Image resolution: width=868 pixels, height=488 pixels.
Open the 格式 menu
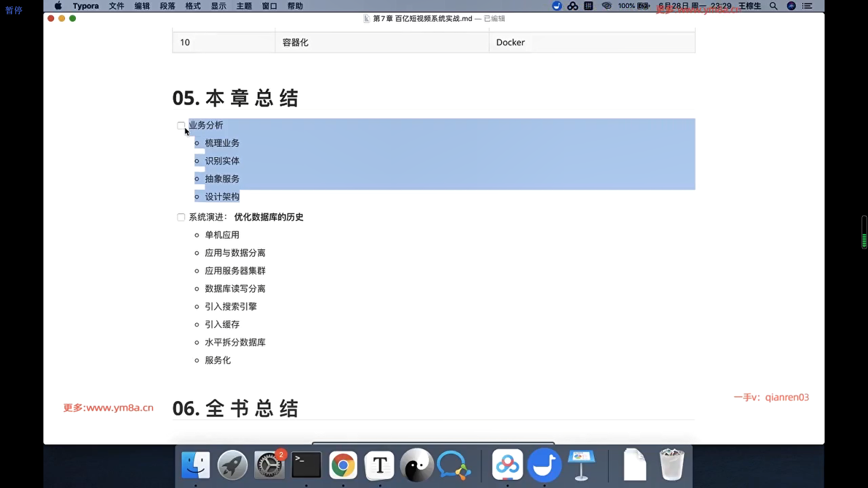tap(193, 6)
